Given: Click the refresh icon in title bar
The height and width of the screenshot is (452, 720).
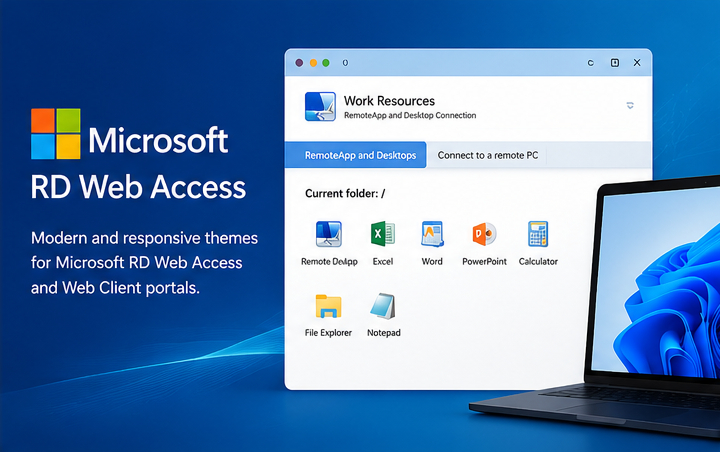Looking at the screenshot, I should coord(591,63).
